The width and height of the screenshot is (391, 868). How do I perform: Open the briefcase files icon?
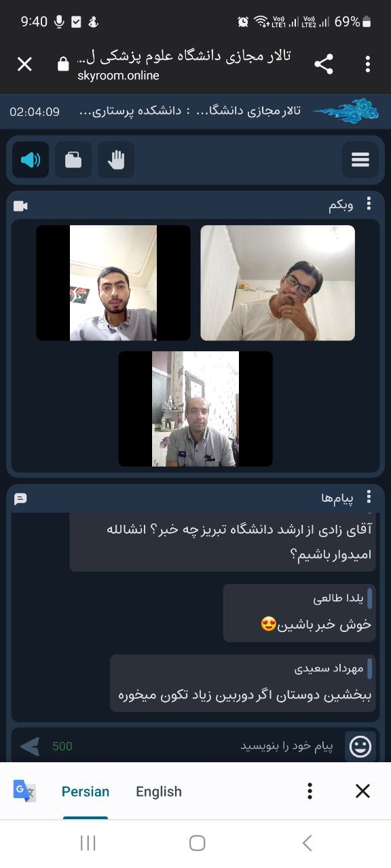(x=73, y=160)
